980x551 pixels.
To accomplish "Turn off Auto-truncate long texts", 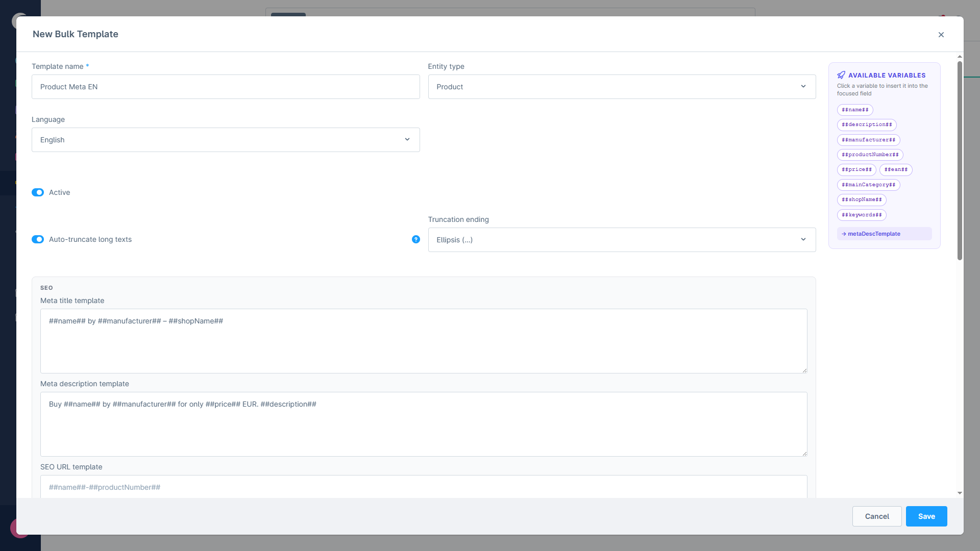I will (x=38, y=239).
